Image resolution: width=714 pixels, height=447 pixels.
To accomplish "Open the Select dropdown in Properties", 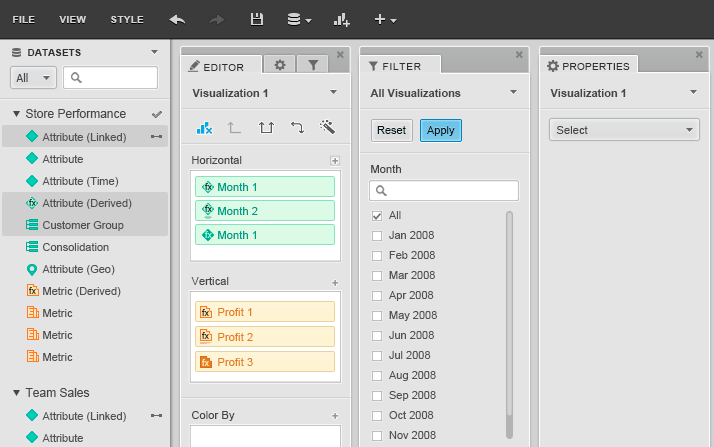I will 624,130.
